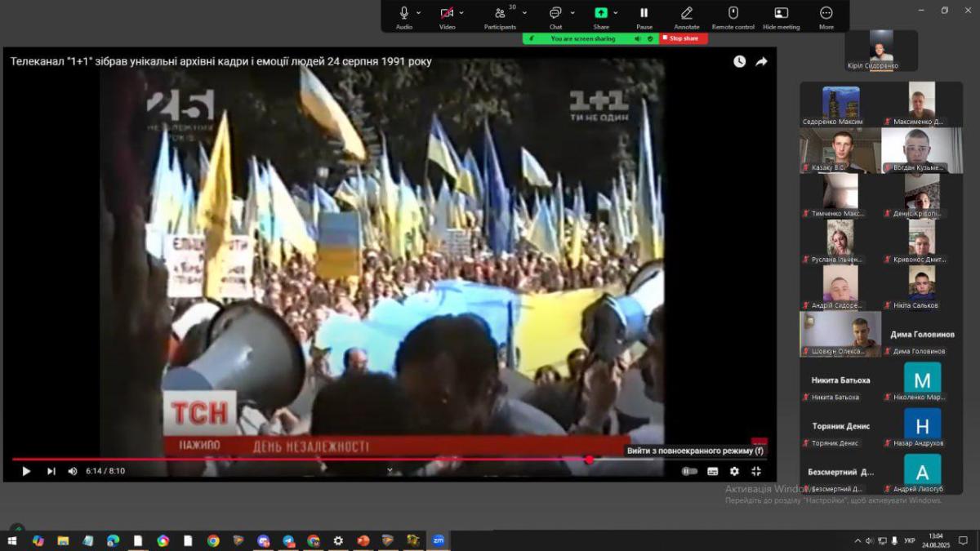Select Андрій Сидоре participant tile
This screenshot has width=980, height=551.
click(x=840, y=287)
